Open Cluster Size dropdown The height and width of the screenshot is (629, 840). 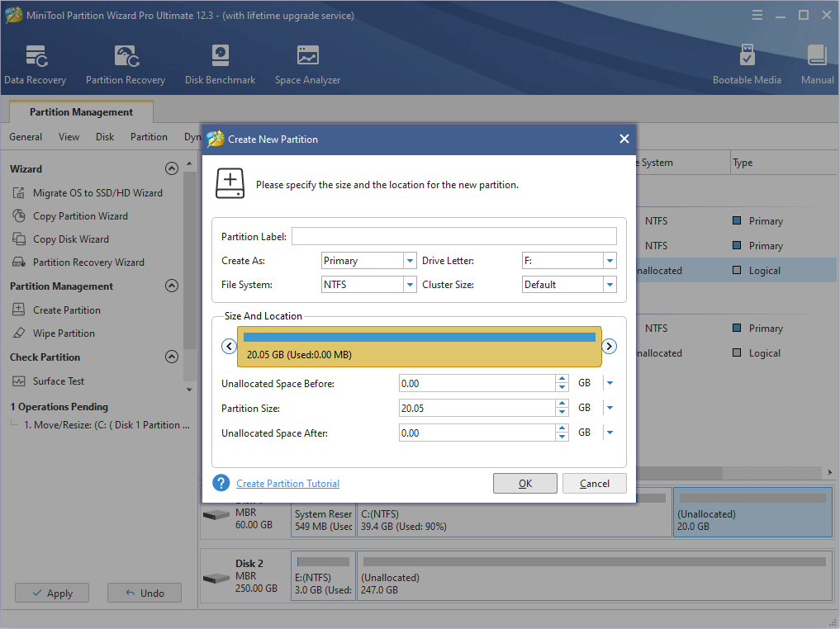(x=610, y=285)
